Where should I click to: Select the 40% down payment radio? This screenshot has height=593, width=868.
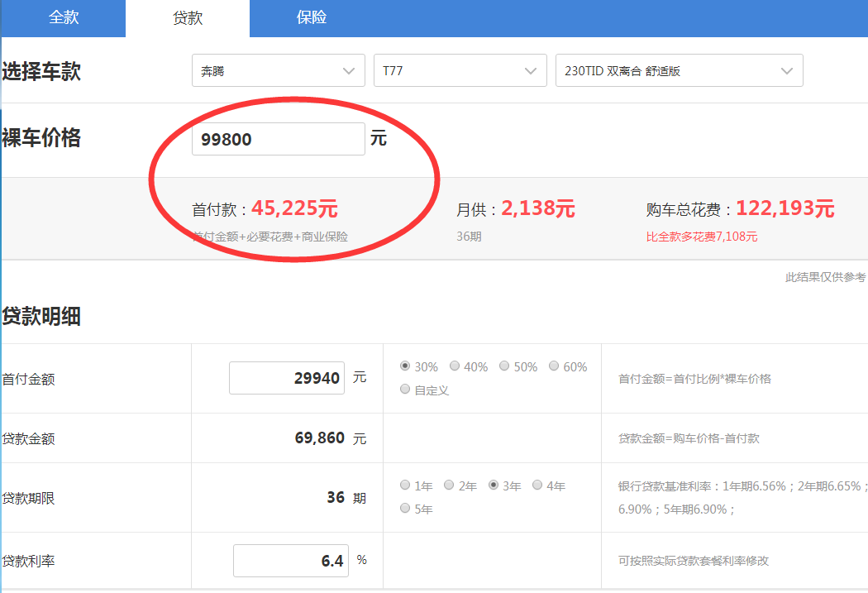pyautogui.click(x=455, y=366)
